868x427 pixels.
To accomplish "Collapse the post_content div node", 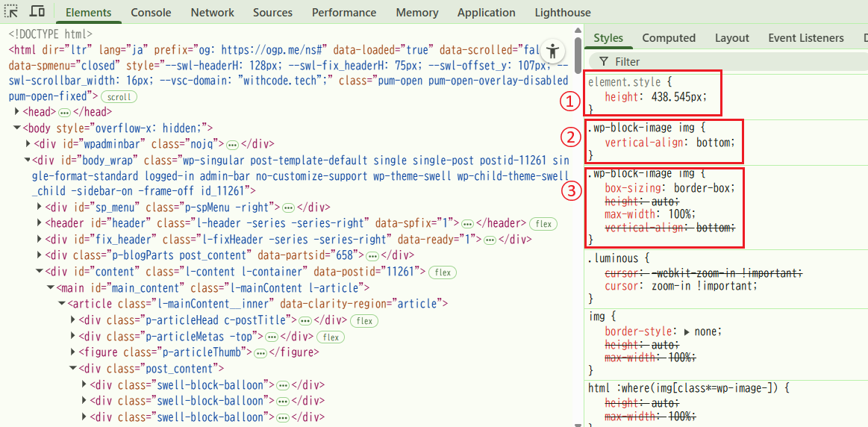I will (x=73, y=369).
